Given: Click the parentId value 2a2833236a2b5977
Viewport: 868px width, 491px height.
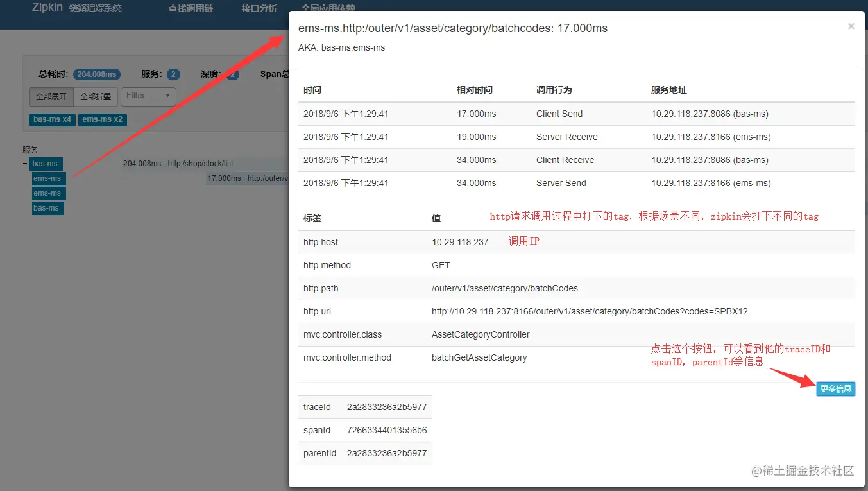Looking at the screenshot, I should (x=387, y=453).
